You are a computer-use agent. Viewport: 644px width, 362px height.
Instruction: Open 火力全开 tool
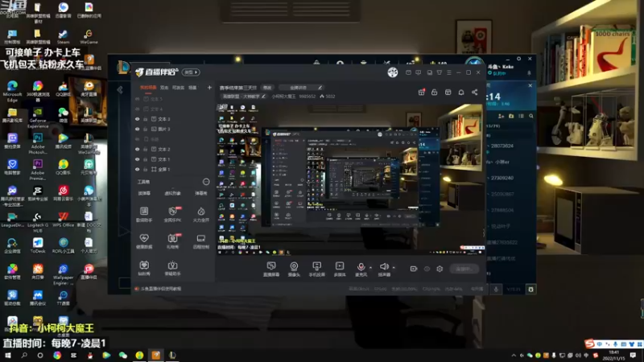tap(200, 214)
